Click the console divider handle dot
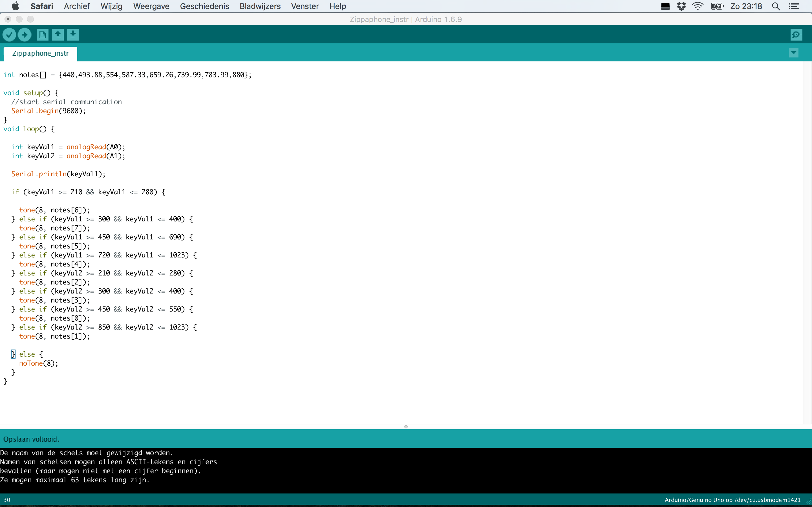 (x=406, y=426)
